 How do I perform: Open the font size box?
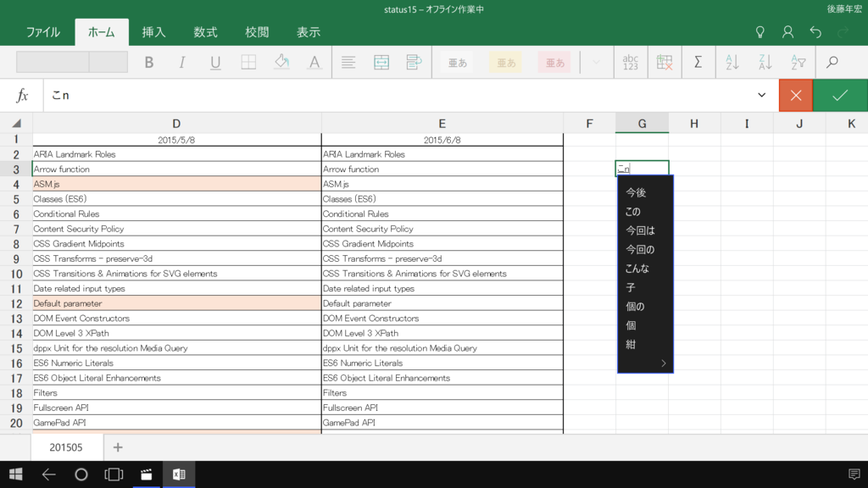(x=108, y=62)
